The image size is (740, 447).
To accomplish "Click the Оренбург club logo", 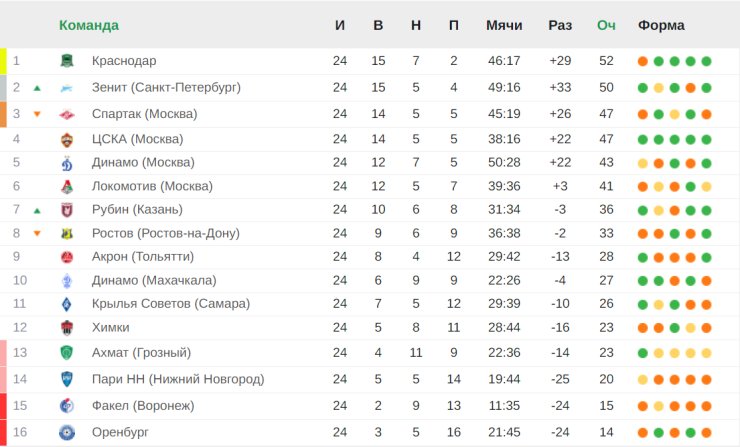I will tap(66, 432).
